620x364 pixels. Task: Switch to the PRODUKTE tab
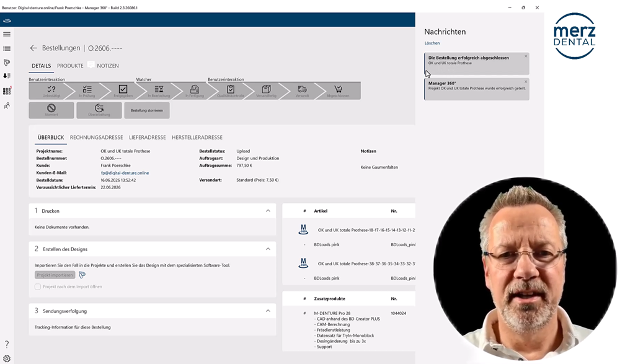(x=70, y=66)
